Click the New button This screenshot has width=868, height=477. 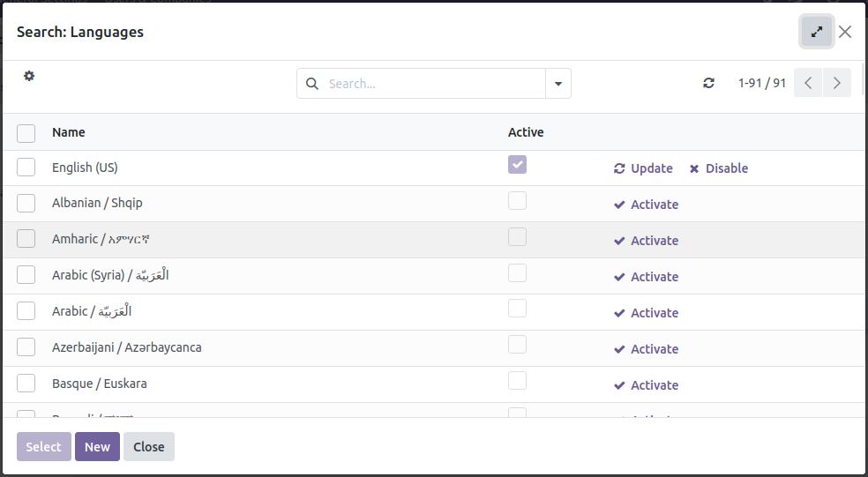[x=97, y=446]
